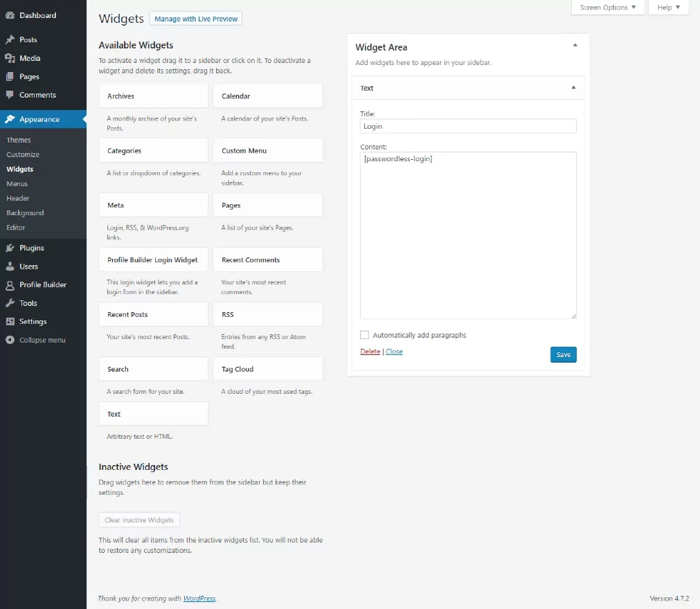
Task: Select the Text widget in Available Widgets
Action: click(x=153, y=414)
